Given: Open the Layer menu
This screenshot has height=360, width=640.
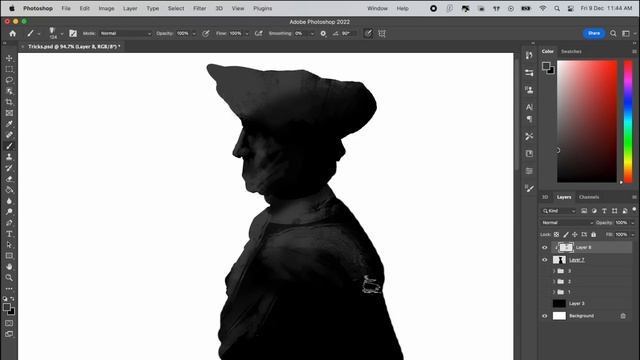Looking at the screenshot, I should [130, 8].
